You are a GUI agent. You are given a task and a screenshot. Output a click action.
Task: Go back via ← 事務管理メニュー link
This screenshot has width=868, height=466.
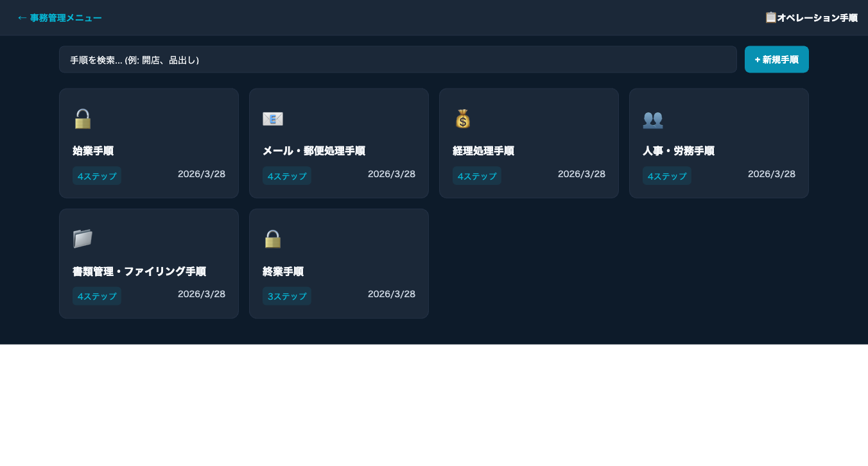[59, 18]
